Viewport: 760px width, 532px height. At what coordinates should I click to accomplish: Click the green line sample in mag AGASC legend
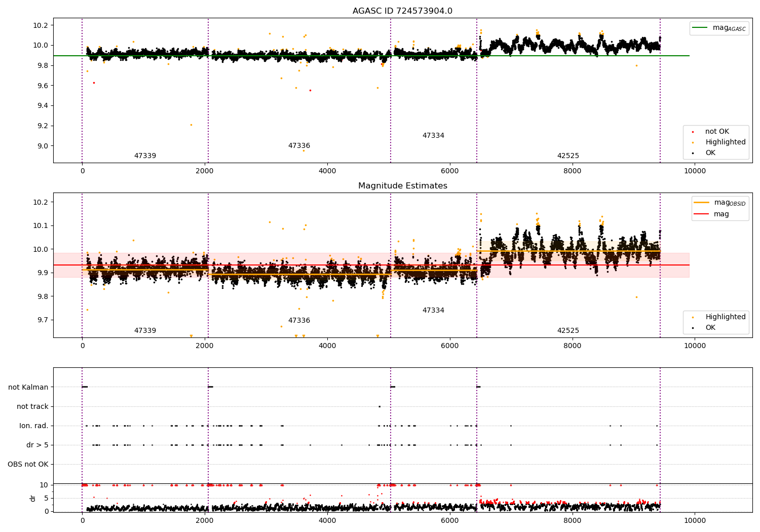coord(700,28)
